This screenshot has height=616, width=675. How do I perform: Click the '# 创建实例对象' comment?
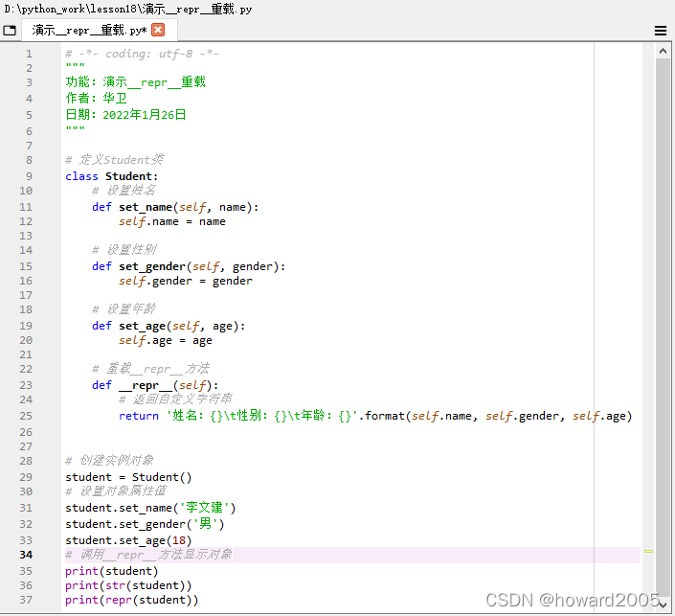(x=109, y=461)
